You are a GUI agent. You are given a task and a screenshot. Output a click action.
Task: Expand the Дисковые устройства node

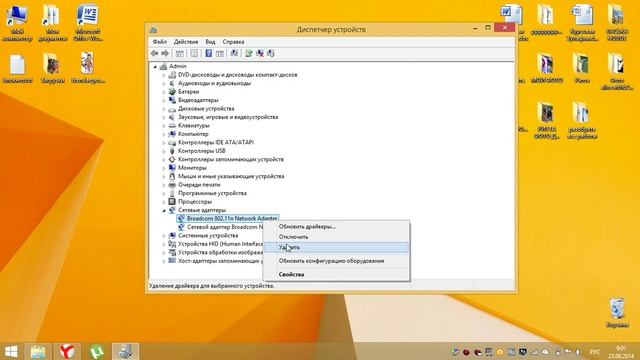(164, 109)
